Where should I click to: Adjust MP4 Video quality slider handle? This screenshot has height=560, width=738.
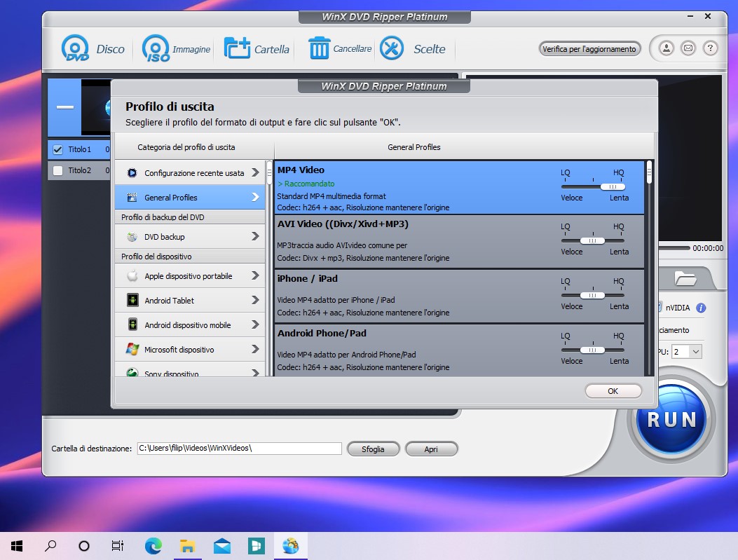(x=613, y=187)
